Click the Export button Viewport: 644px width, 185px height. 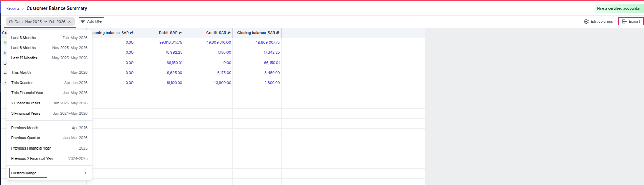[631, 21]
